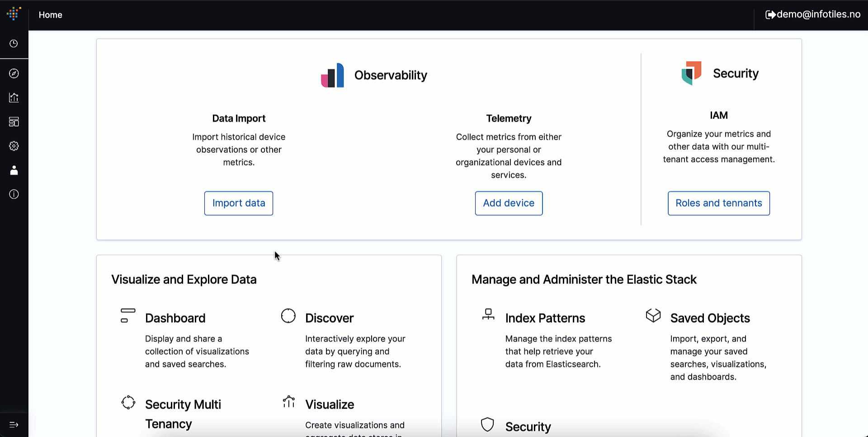Open the Saved Objects link
Viewport: 868px width, 437px height.
coord(710,318)
